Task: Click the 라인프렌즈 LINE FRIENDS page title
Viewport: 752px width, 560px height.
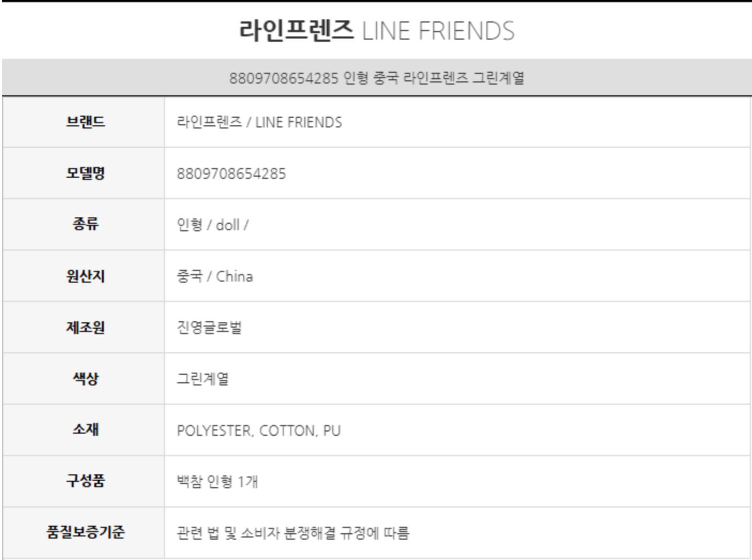Action: (x=376, y=31)
